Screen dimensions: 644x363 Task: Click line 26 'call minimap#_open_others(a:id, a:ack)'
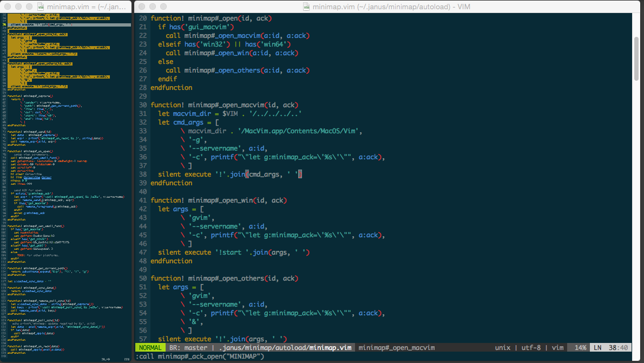point(238,70)
